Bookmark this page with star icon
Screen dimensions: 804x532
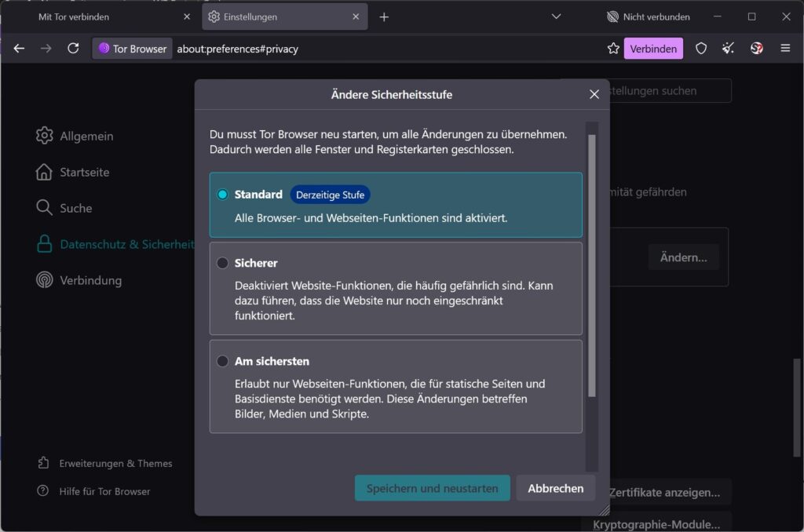(613, 49)
